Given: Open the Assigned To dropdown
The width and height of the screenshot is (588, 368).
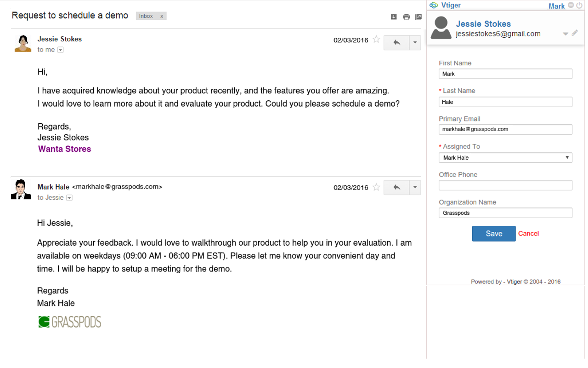Looking at the screenshot, I should (505, 158).
